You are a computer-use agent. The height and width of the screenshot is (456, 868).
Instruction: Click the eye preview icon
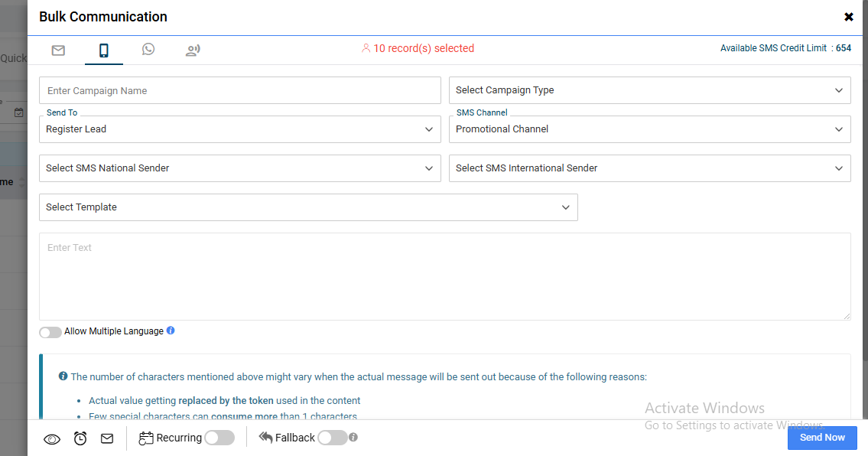52,438
